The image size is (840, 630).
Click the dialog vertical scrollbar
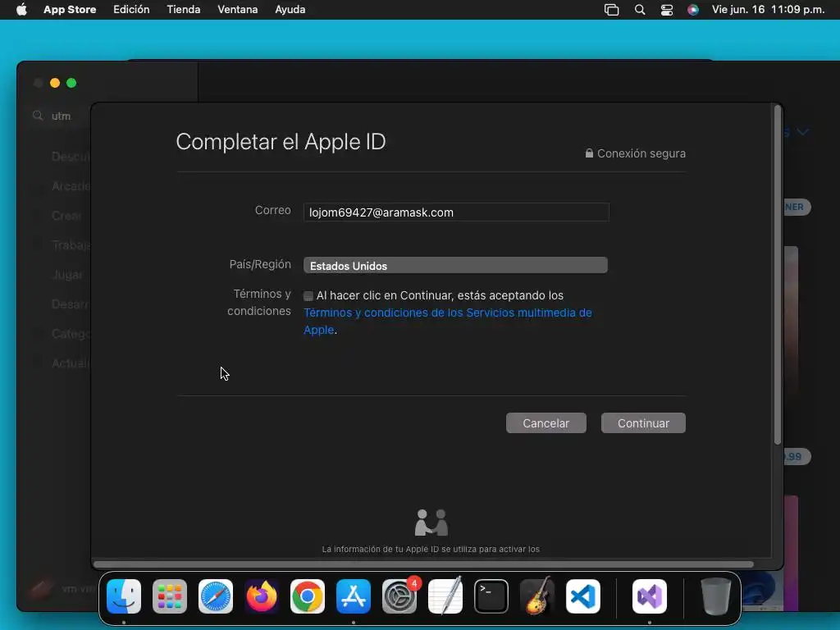[778, 275]
